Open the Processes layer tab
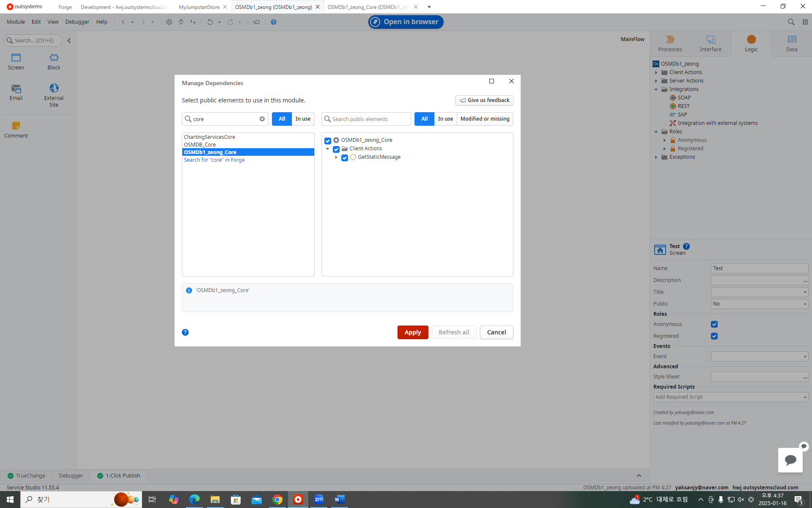 pos(670,43)
